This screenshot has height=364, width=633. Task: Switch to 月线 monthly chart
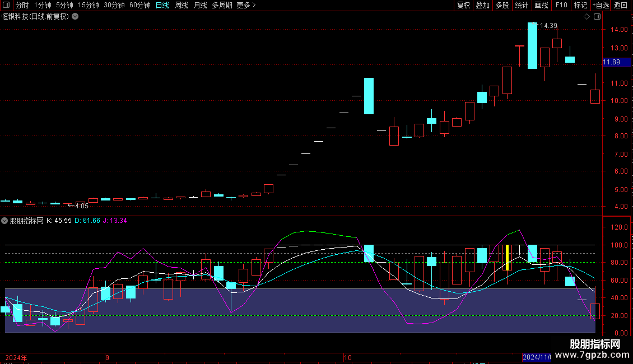click(200, 5)
